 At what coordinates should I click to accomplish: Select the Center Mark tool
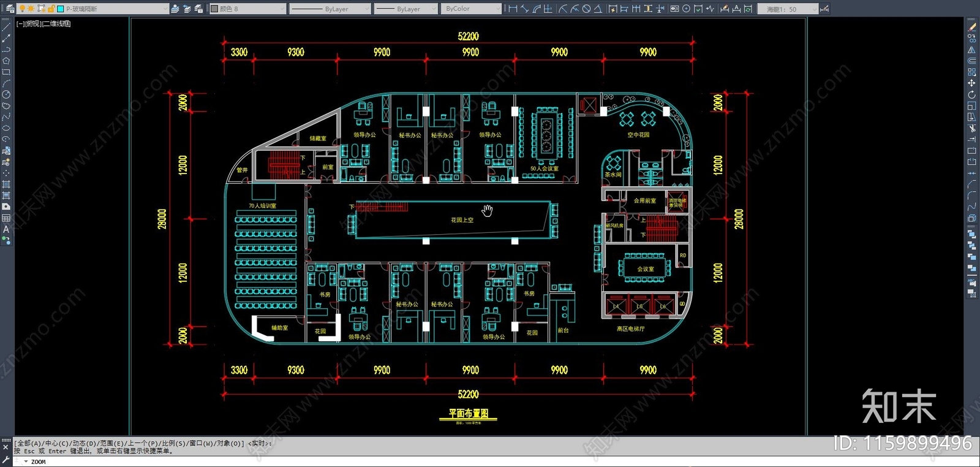[686, 9]
